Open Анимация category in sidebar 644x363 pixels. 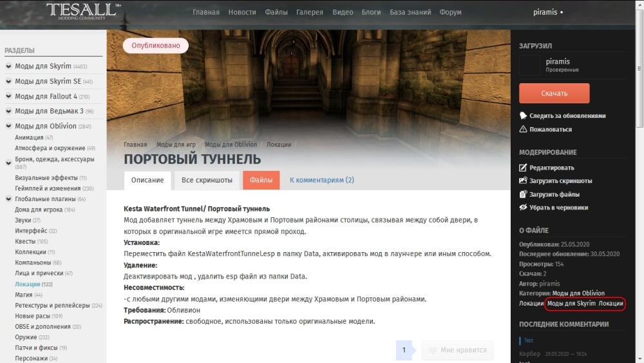(x=29, y=137)
